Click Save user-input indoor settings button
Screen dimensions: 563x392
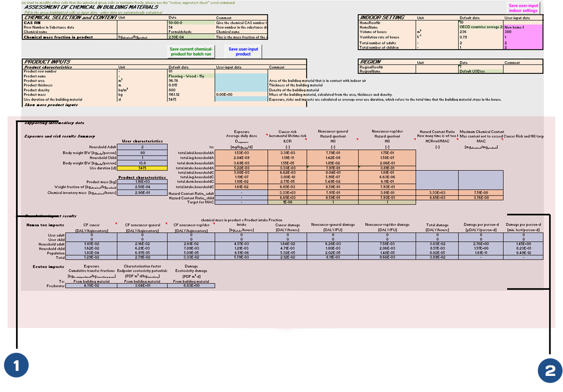pos(523,9)
